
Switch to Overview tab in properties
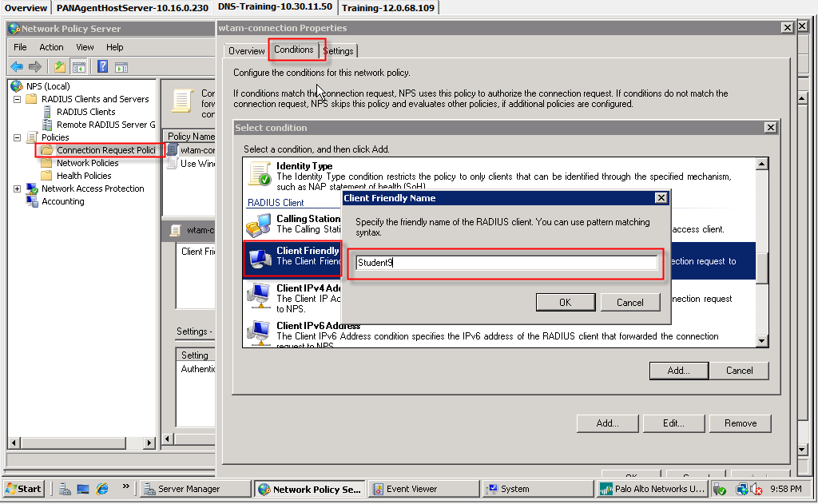[246, 51]
